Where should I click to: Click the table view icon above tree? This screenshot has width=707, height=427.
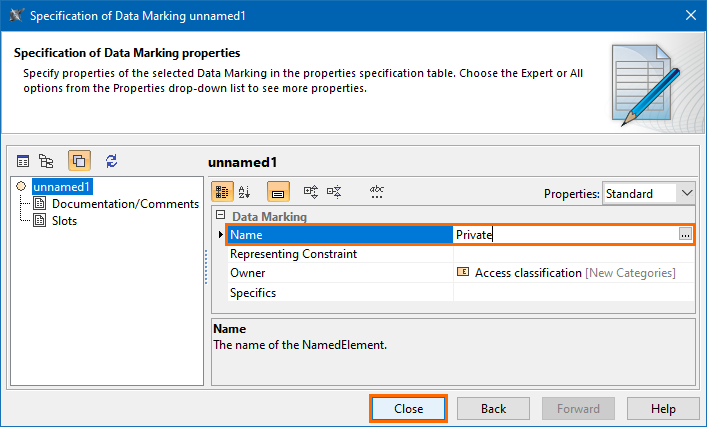pyautogui.click(x=23, y=161)
